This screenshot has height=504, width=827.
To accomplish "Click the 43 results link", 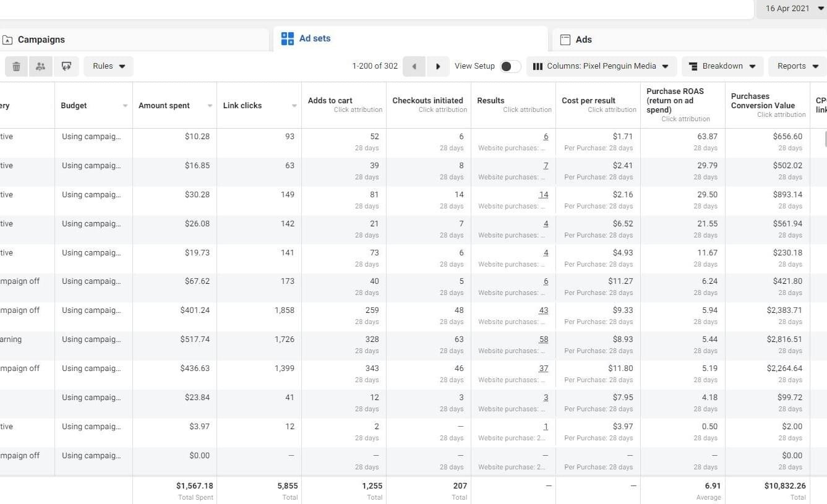I will pos(543,310).
